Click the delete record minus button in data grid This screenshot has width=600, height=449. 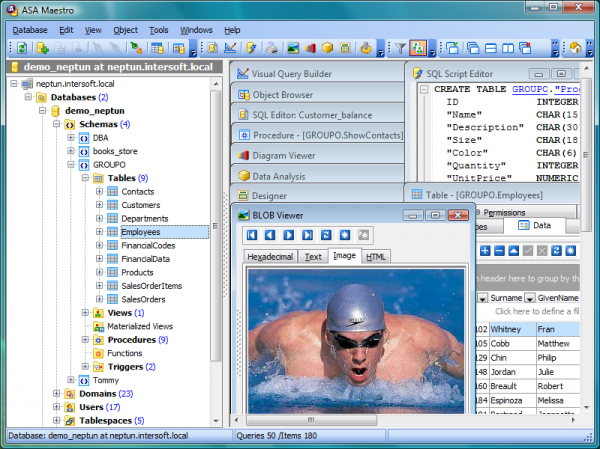(x=499, y=250)
